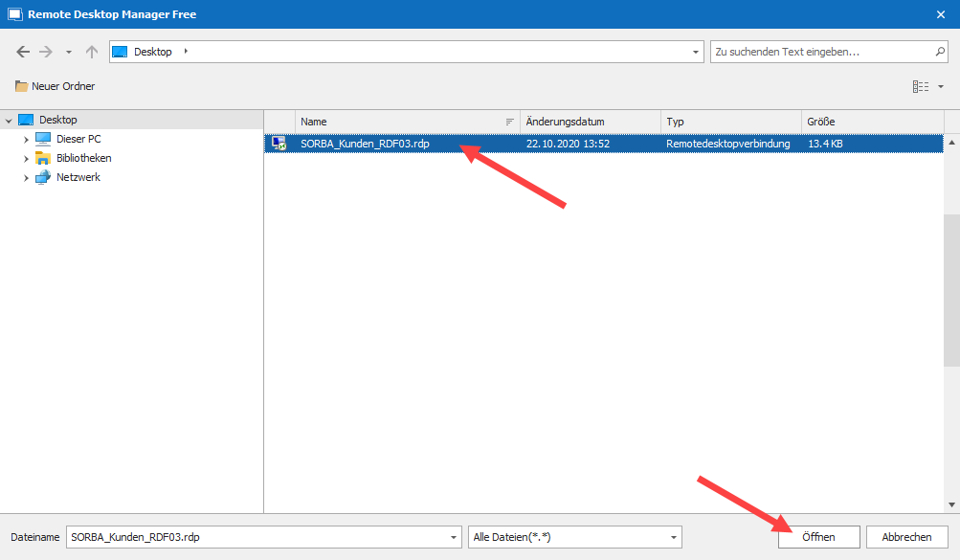
Task: Sort files by Änderungsdatum column
Action: pyautogui.click(x=590, y=123)
